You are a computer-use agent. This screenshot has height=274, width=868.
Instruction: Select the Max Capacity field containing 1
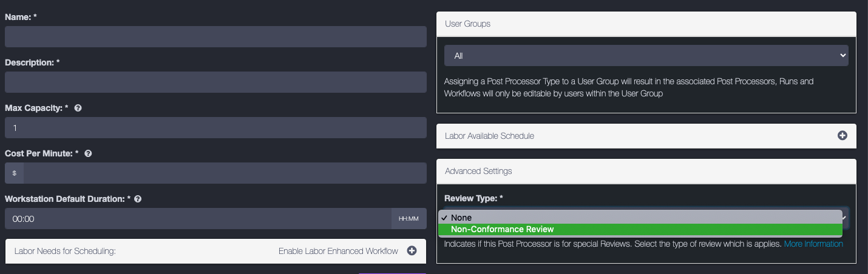(215, 128)
